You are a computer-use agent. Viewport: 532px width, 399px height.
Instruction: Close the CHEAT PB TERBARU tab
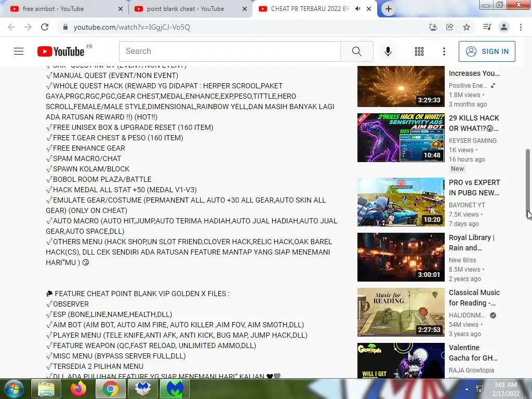[369, 9]
